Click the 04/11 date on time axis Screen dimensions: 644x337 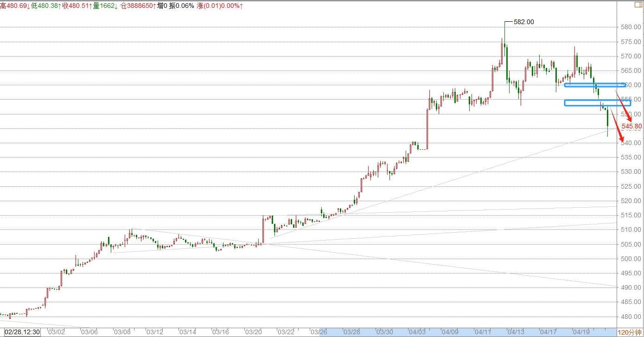(483, 332)
